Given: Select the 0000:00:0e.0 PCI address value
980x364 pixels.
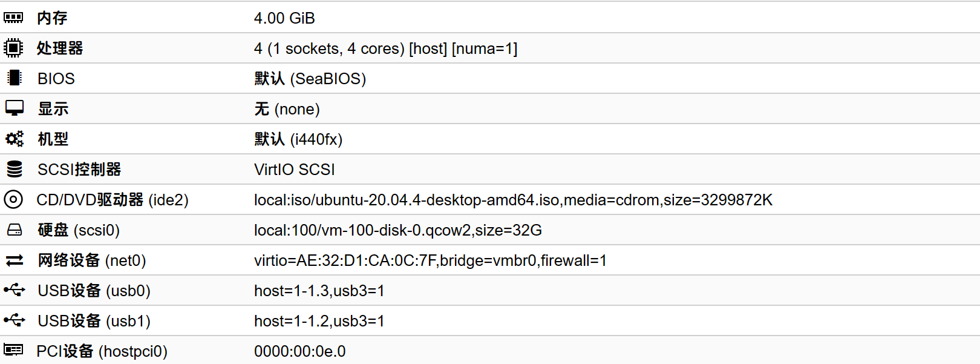Looking at the screenshot, I should 299,351.
